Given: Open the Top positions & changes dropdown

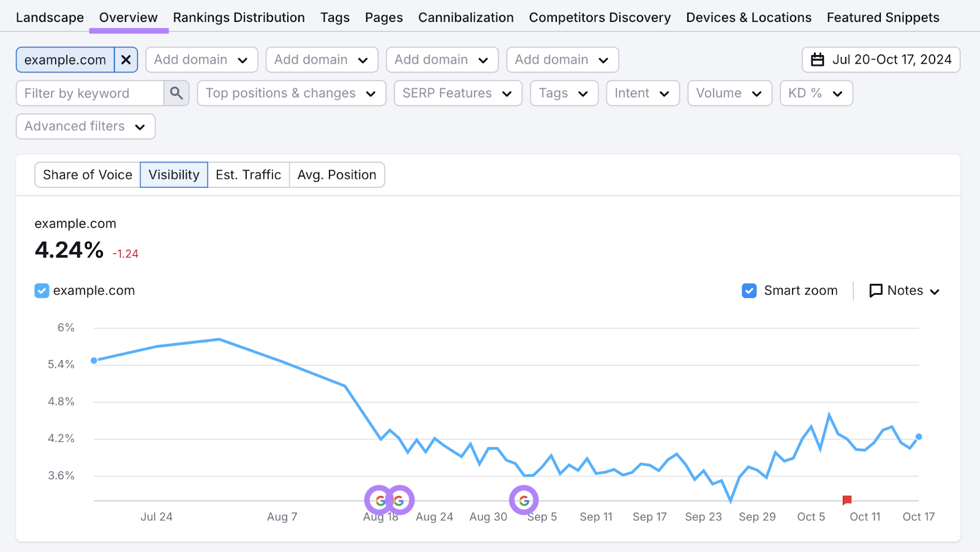Looking at the screenshot, I should (291, 93).
